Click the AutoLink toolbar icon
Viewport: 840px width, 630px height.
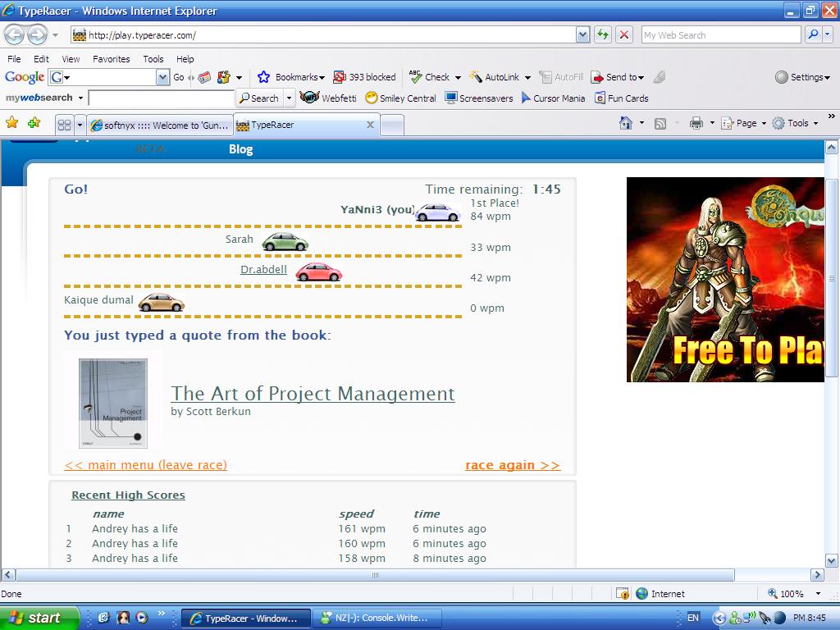point(475,77)
